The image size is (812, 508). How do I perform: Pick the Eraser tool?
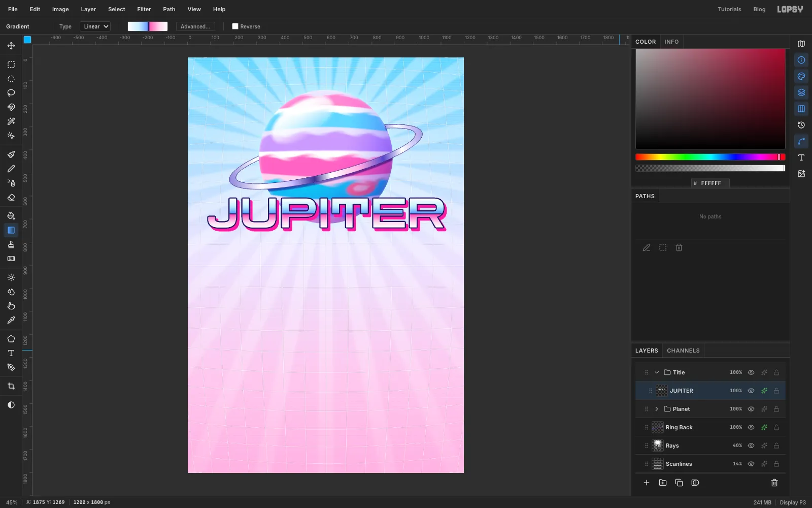[11, 197]
